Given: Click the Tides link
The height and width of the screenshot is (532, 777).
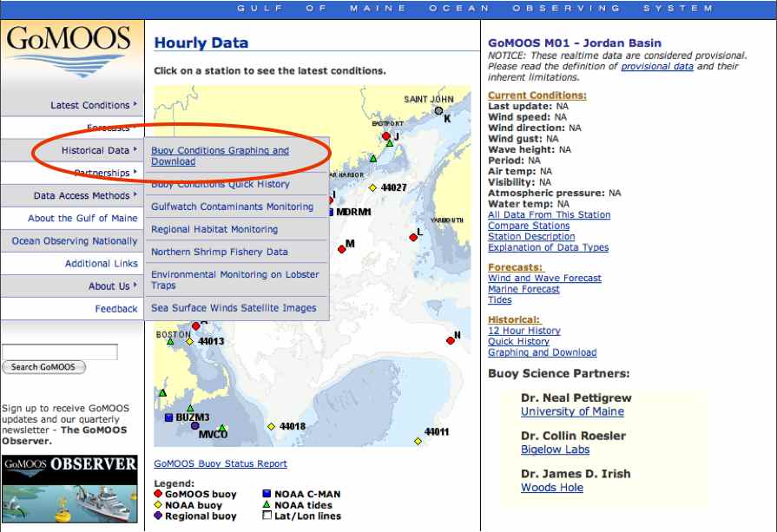Looking at the screenshot, I should (x=499, y=299).
